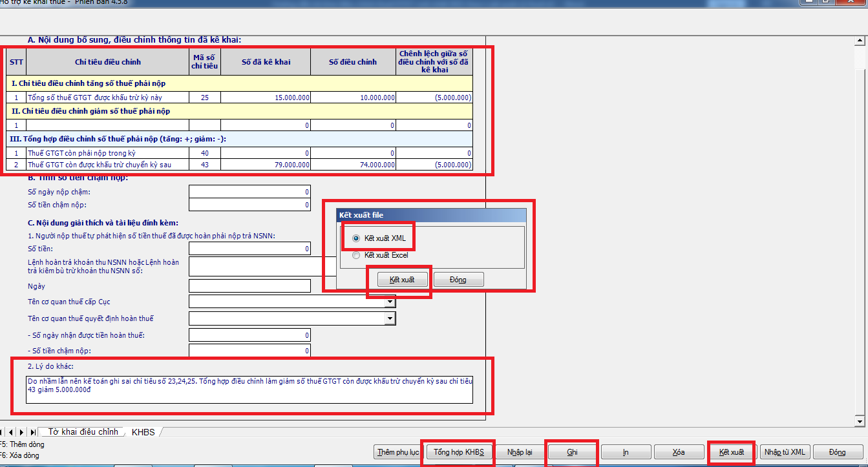Click Số ngày nộp chậm input field
Screen dimensions: 868x467
pos(249,192)
